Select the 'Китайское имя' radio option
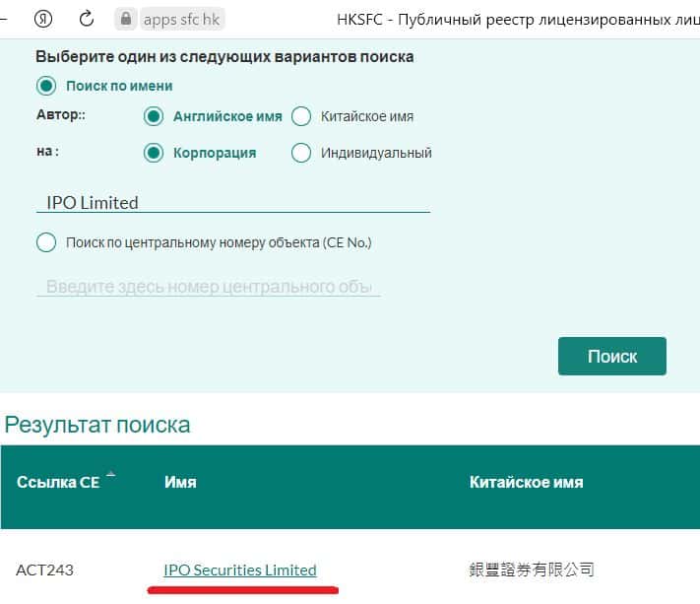The width and height of the screenshot is (700, 604). [x=301, y=116]
